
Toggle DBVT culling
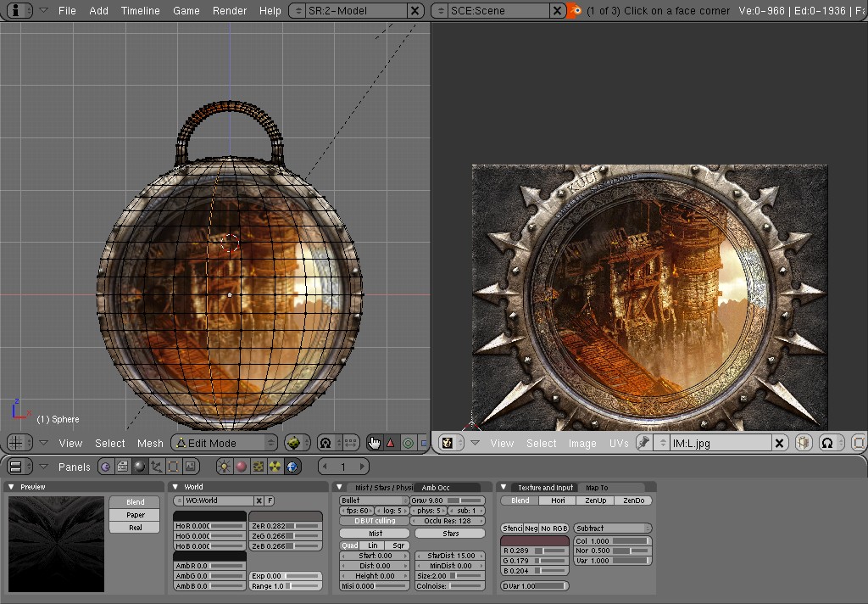[375, 521]
